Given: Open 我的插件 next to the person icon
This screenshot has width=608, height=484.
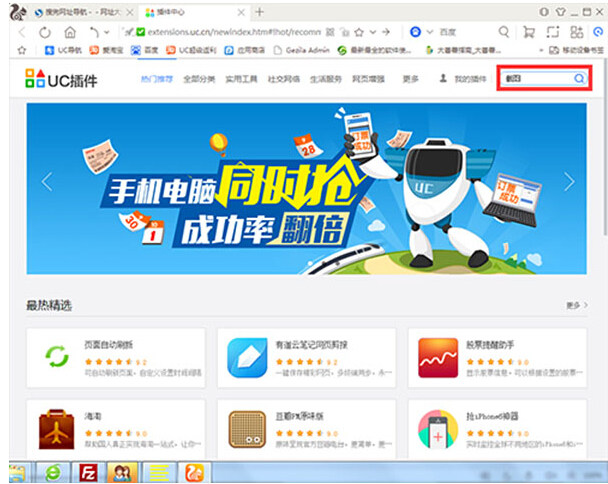Looking at the screenshot, I should (x=470, y=79).
